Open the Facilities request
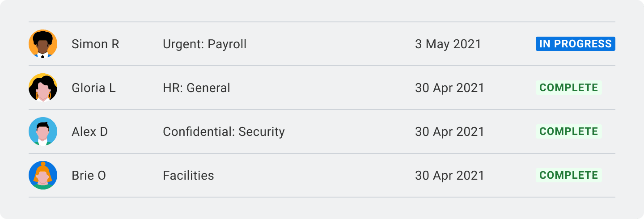This screenshot has width=644, height=219. (188, 176)
